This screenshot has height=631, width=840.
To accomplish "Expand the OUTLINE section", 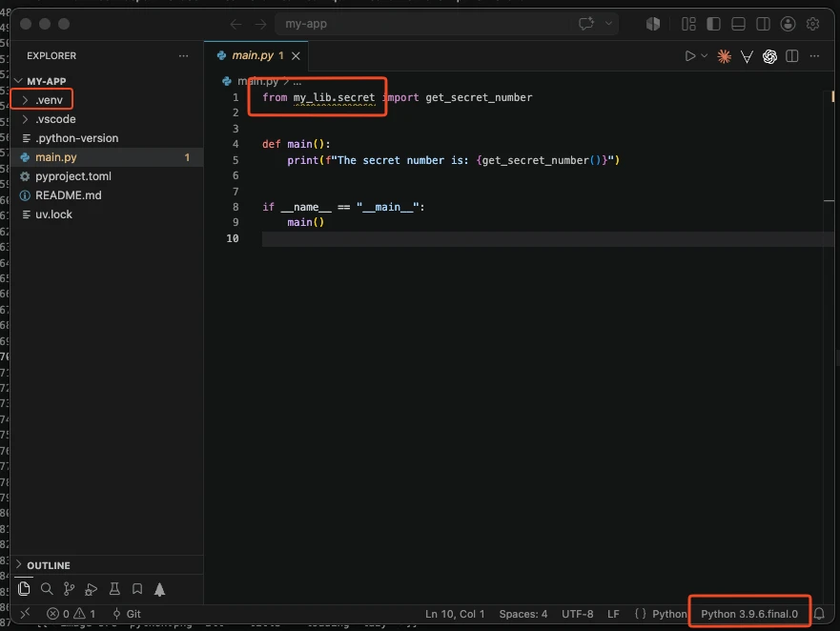I will point(49,565).
